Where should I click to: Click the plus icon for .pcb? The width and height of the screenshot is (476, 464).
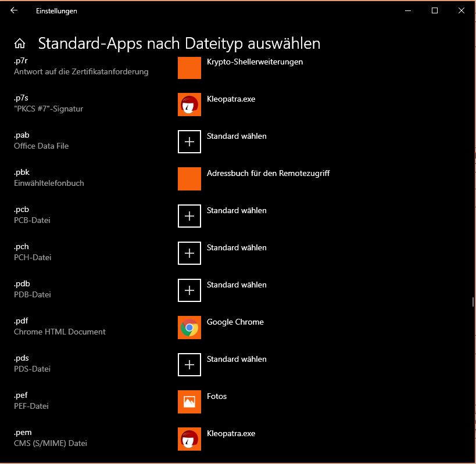[x=189, y=216]
